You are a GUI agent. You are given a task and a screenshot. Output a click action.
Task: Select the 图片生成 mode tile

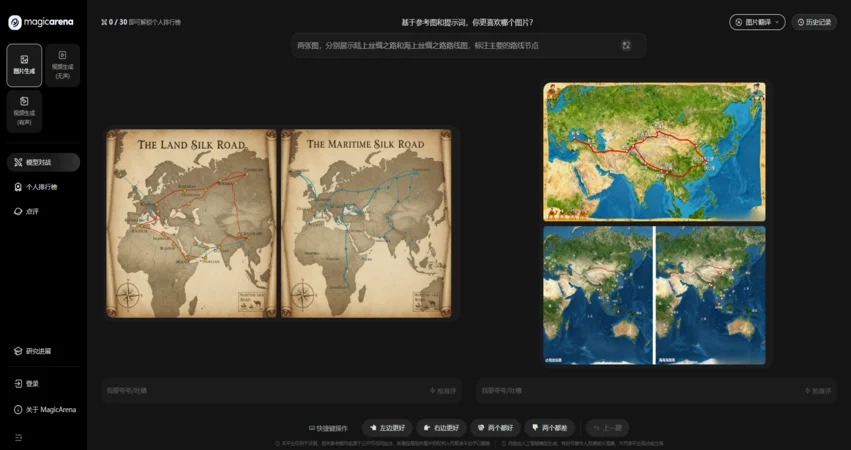pyautogui.click(x=24, y=65)
